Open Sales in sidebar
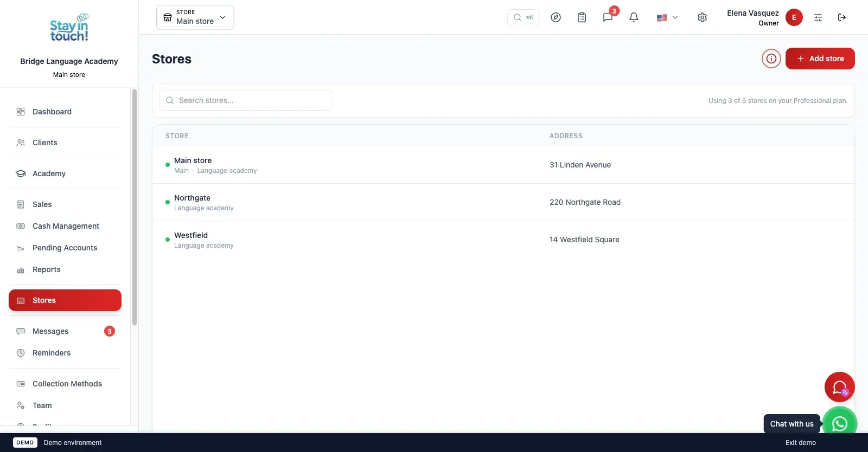This screenshot has height=452, width=868. coord(65,204)
